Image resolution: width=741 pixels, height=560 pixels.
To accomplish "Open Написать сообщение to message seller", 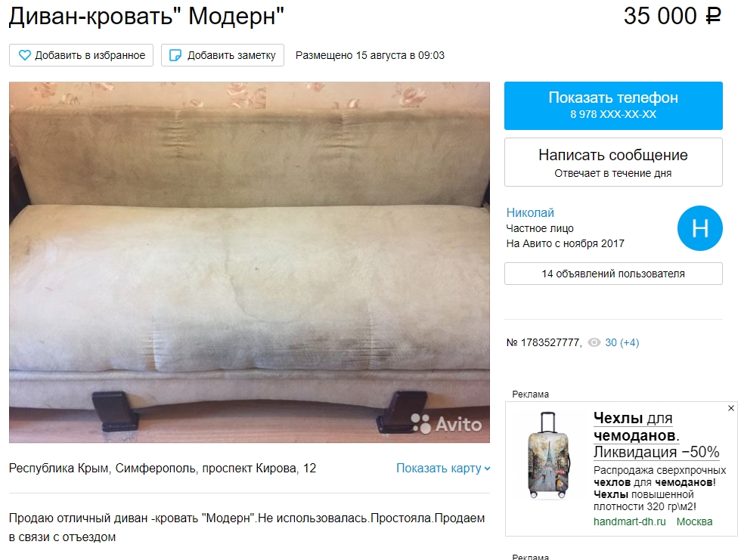I will [613, 162].
